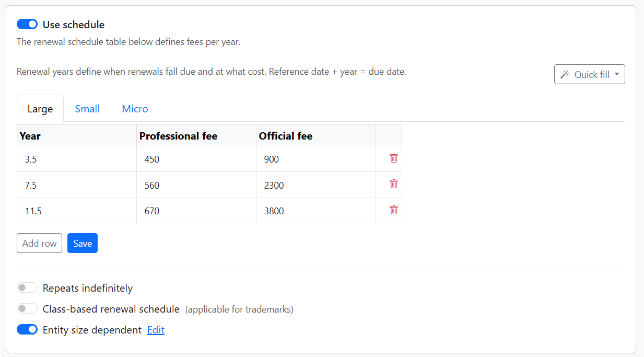
Task: Click the professional fee field showing 450
Action: (196, 159)
